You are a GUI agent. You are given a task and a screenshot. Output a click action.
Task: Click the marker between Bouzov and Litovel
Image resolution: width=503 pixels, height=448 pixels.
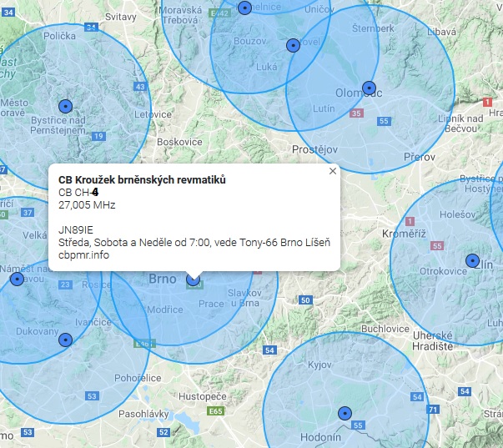(x=293, y=46)
